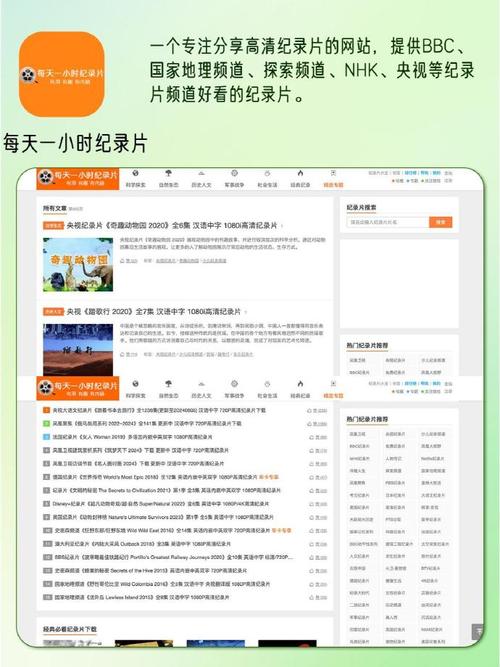Open 历史人文 icon in lower site header
500x667 pixels.
click(201, 384)
